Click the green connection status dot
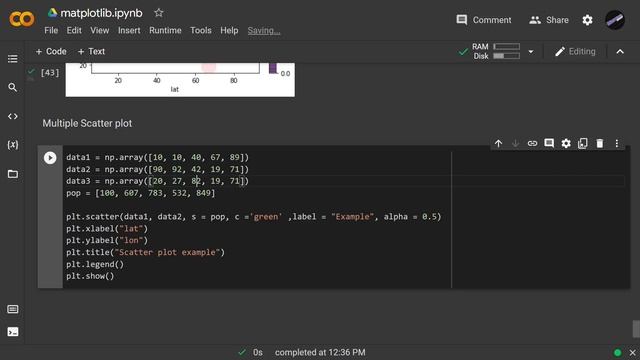The width and height of the screenshot is (640, 360). click(618, 353)
